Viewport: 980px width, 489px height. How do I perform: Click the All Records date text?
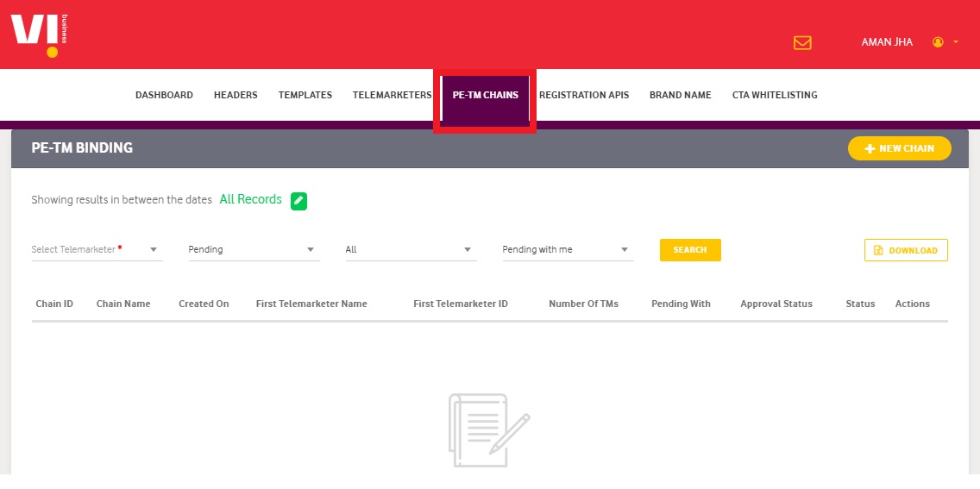tap(251, 199)
